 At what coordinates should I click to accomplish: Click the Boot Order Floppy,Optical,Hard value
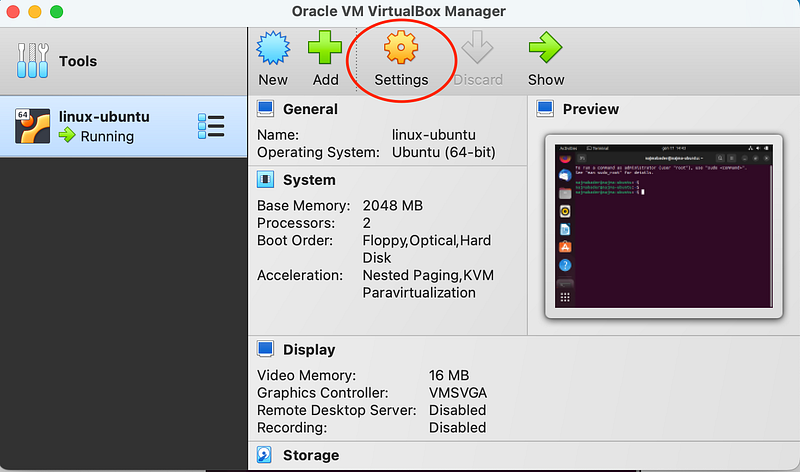point(427,249)
